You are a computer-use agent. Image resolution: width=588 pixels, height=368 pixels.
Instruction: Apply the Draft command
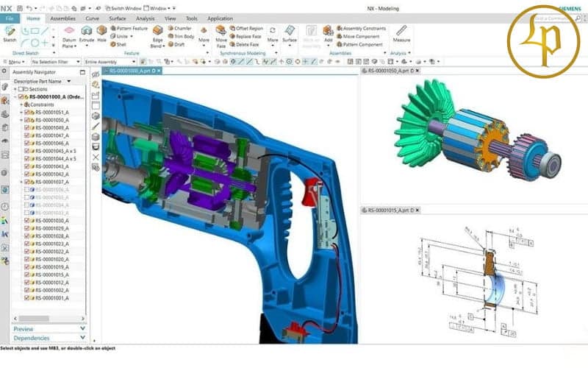(x=176, y=44)
